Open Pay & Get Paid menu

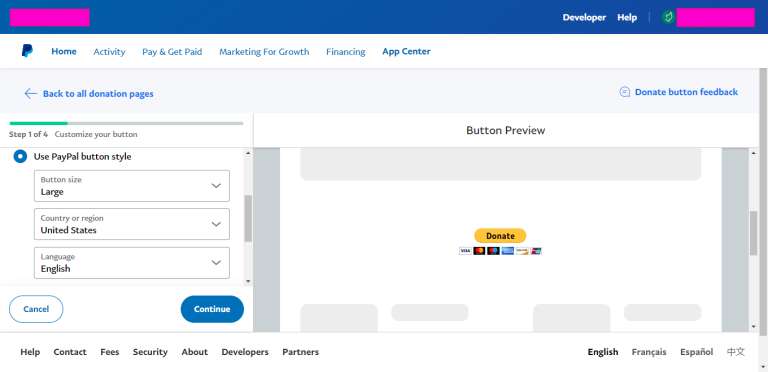coord(172,51)
